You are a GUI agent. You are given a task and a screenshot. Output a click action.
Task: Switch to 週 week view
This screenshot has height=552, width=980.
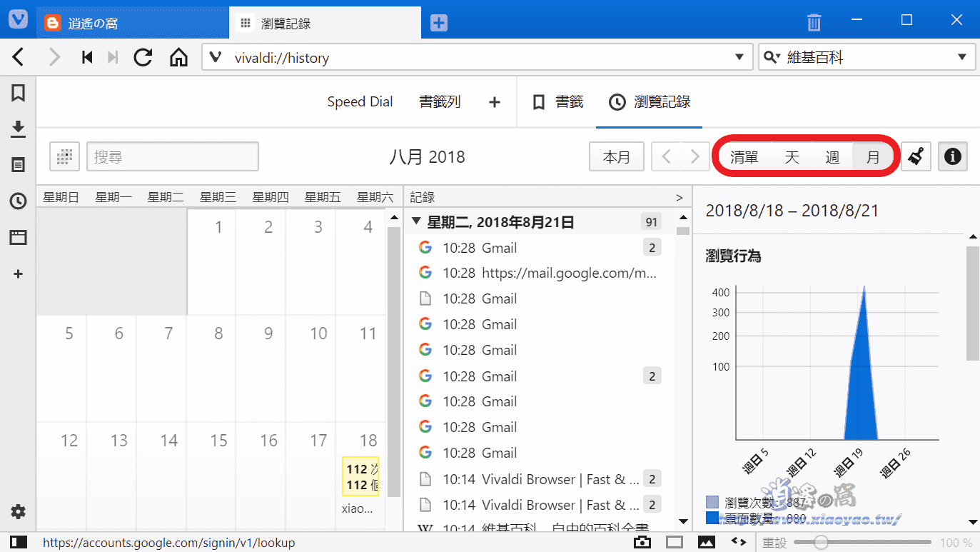pos(832,157)
